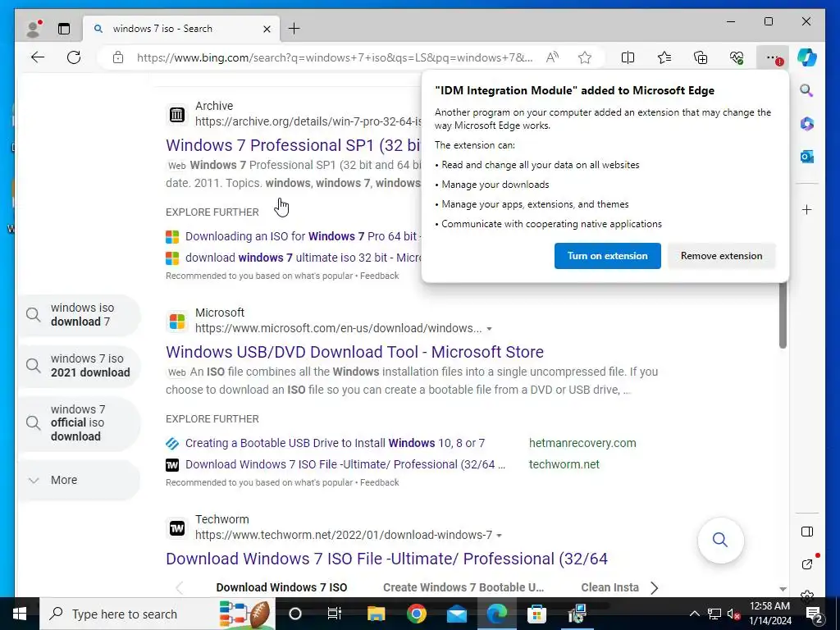Expand Techworm result URL dropdown arrow
Image resolution: width=840 pixels, height=630 pixels.
click(x=500, y=535)
